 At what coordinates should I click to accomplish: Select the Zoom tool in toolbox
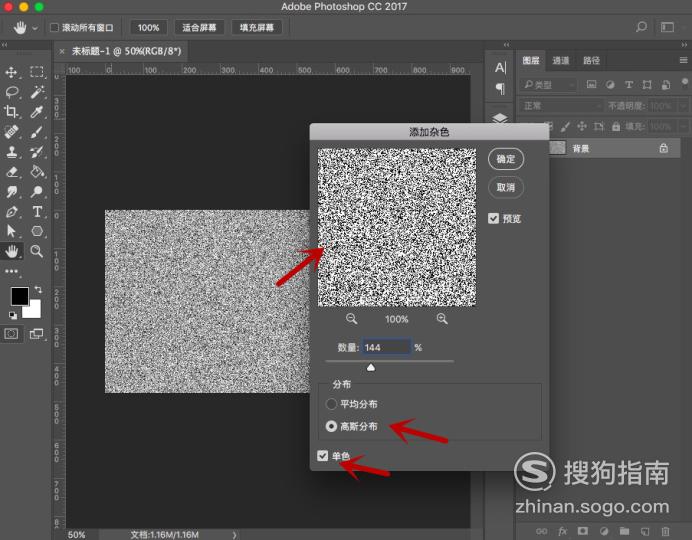(x=37, y=251)
